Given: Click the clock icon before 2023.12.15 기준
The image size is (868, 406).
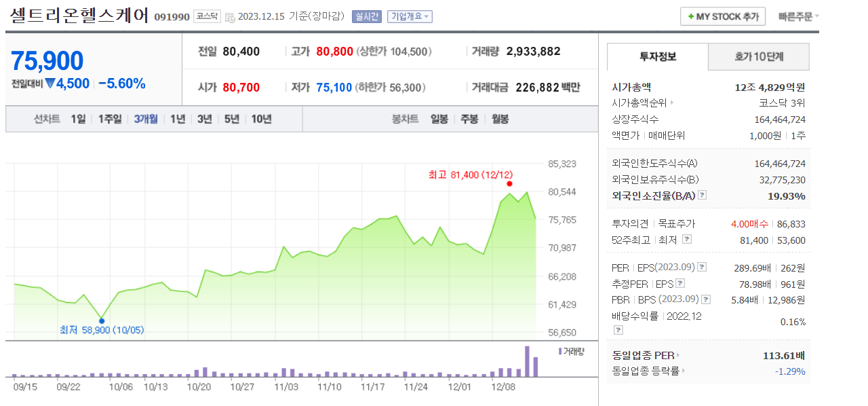Looking at the screenshot, I should click(x=230, y=17).
